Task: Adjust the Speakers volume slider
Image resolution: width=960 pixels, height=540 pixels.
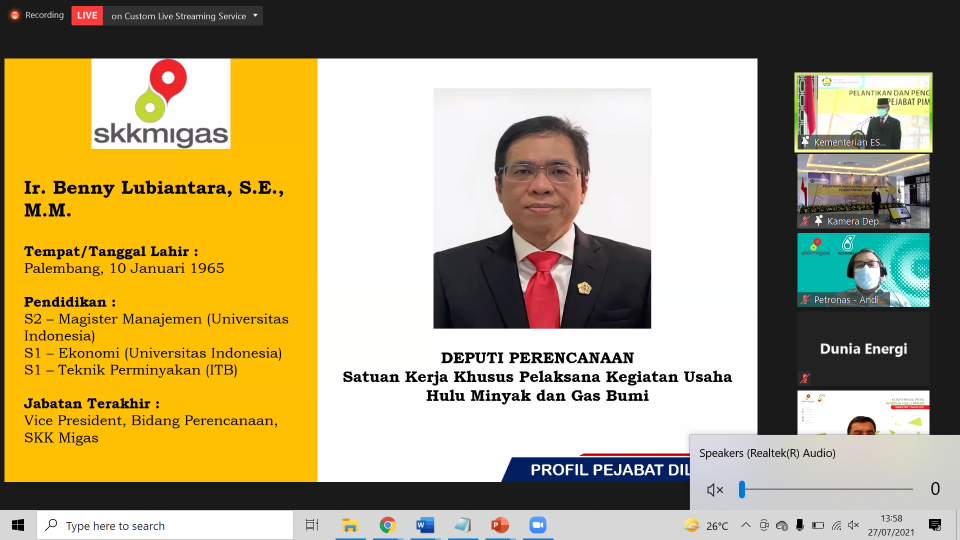Action: tap(827, 489)
